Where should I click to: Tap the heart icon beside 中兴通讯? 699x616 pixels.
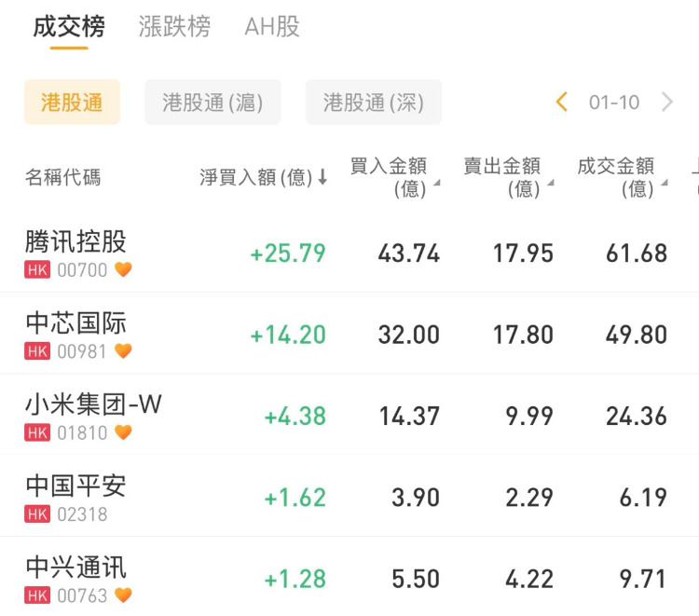pos(123,595)
